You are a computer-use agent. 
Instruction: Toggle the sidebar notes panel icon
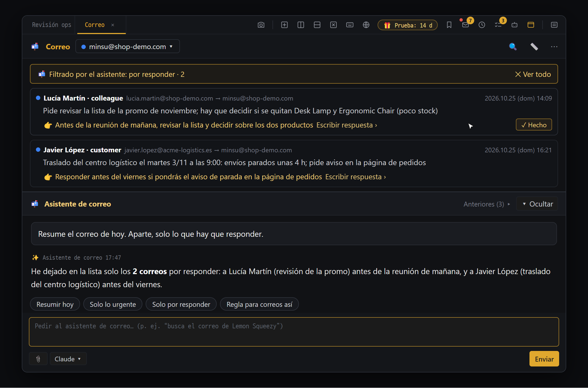pyautogui.click(x=554, y=25)
